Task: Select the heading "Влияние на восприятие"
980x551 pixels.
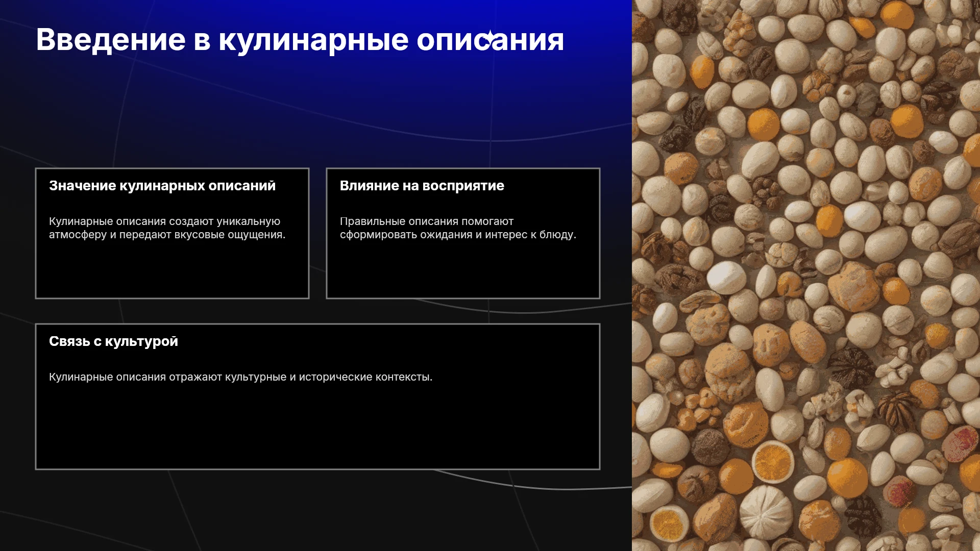Action: 422,186
